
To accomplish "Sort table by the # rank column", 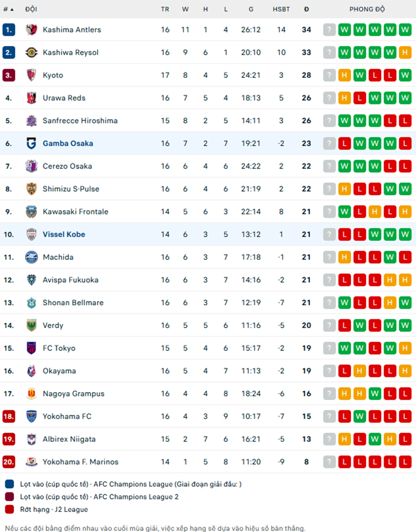I will (8, 9).
